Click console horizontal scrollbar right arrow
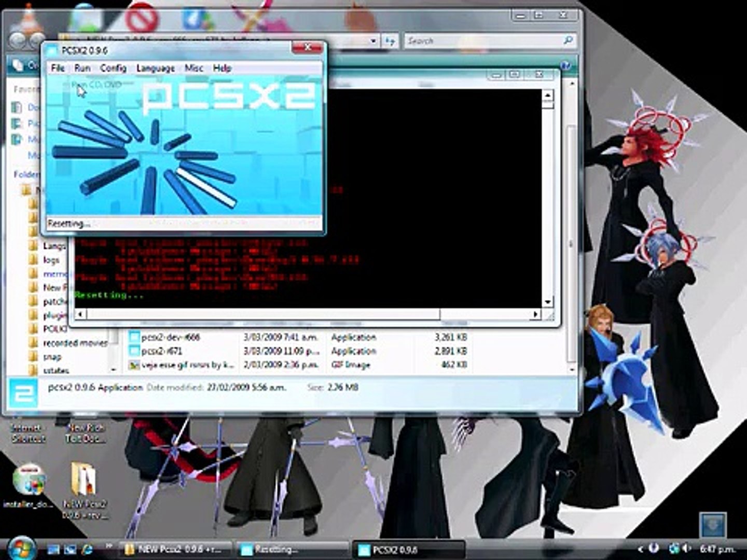This screenshot has width=747, height=560. click(x=536, y=314)
